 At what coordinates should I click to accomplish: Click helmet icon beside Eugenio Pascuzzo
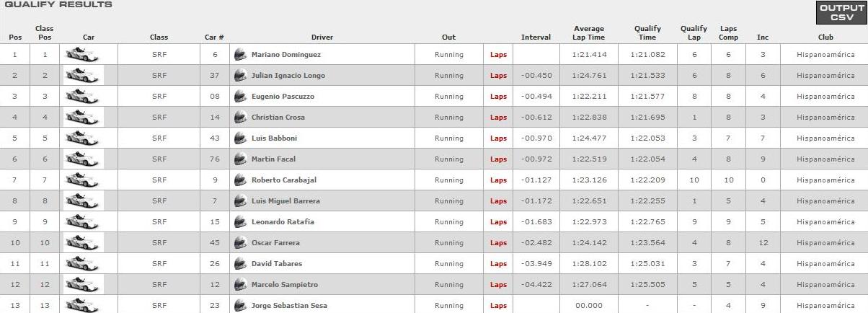(x=241, y=97)
